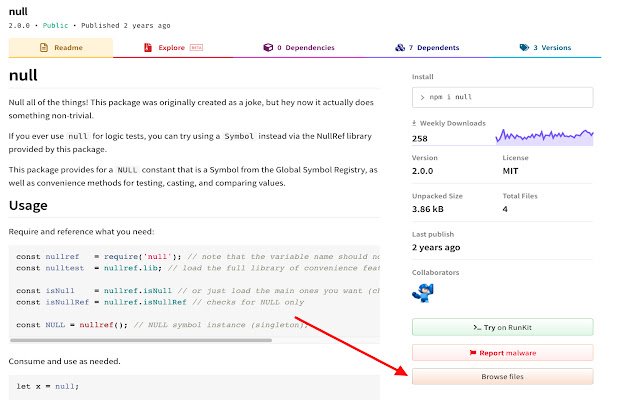Click the red flag icon in Report malware
640x400 pixels.
(473, 353)
